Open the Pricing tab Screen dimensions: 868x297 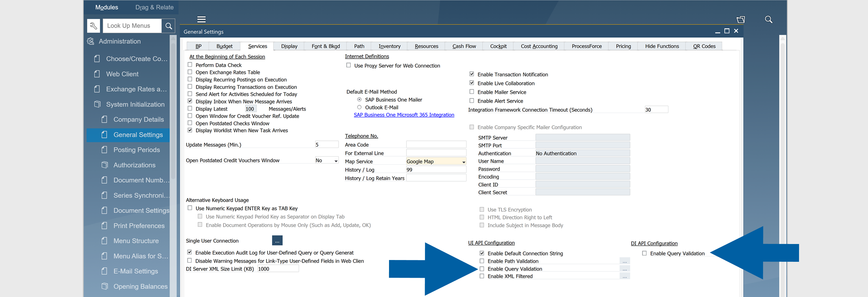[623, 46]
